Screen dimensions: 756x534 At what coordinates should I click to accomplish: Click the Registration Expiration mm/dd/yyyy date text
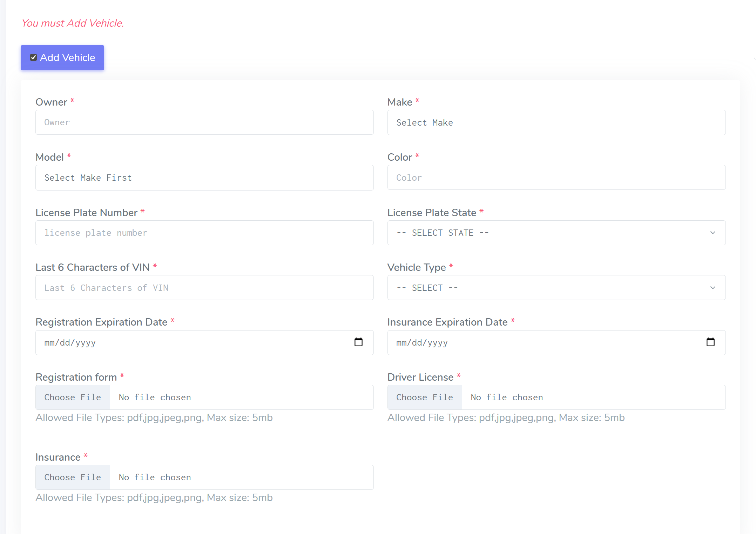70,343
